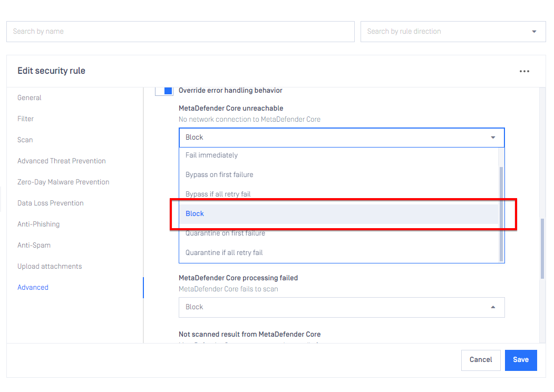Select Bypass if all retry fail
The height and width of the screenshot is (392, 554).
tap(338, 194)
